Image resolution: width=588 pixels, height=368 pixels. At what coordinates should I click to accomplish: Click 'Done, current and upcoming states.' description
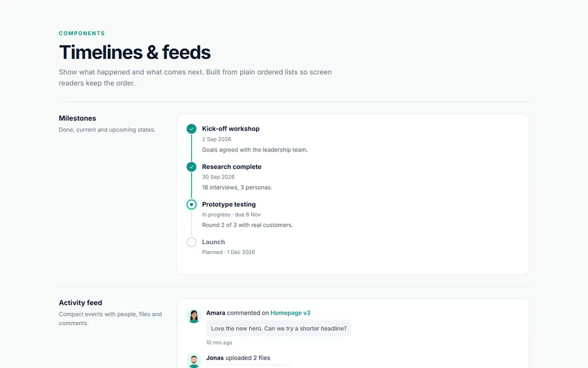pos(107,130)
